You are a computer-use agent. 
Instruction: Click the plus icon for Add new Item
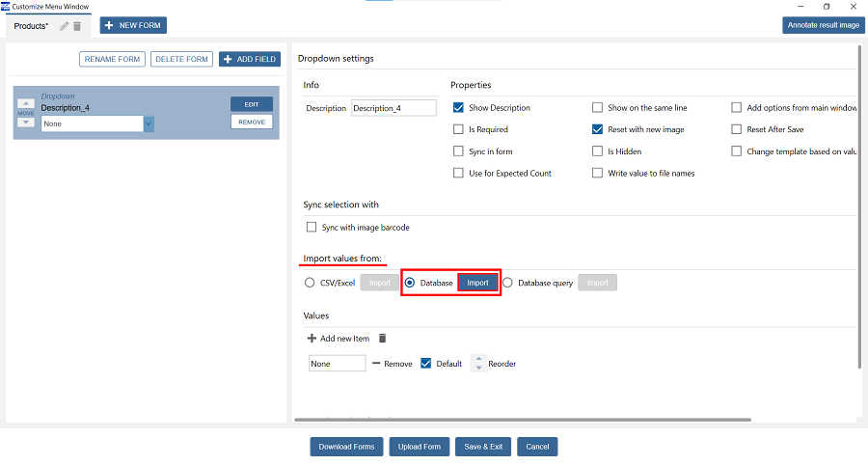[x=312, y=339]
